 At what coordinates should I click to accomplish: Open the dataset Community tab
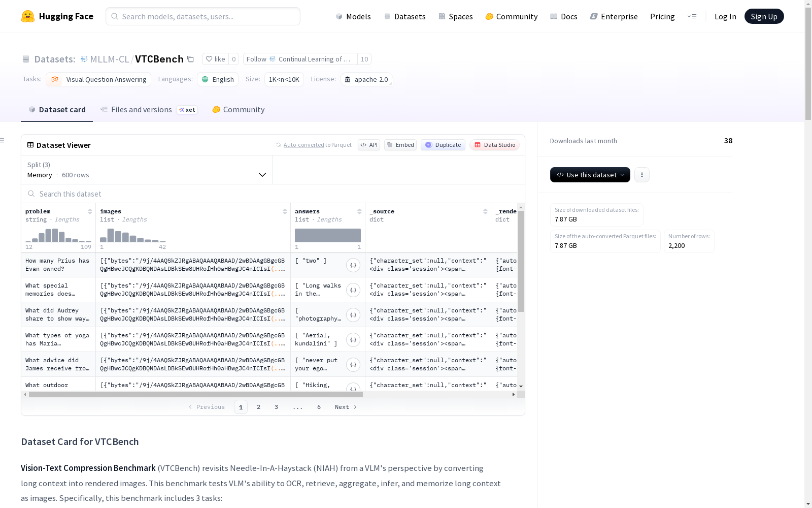[x=238, y=110]
